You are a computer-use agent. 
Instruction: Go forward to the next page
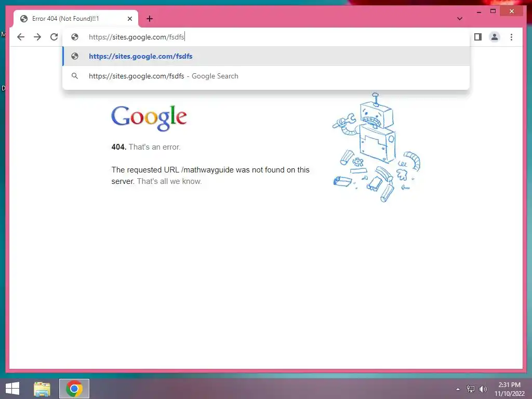[x=37, y=37]
